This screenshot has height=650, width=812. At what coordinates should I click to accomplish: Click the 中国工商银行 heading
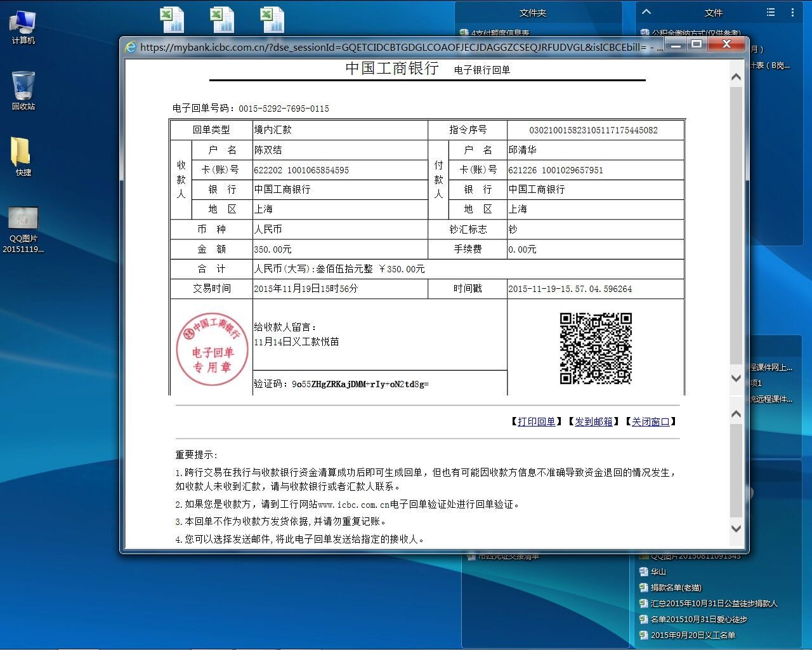click(x=392, y=69)
